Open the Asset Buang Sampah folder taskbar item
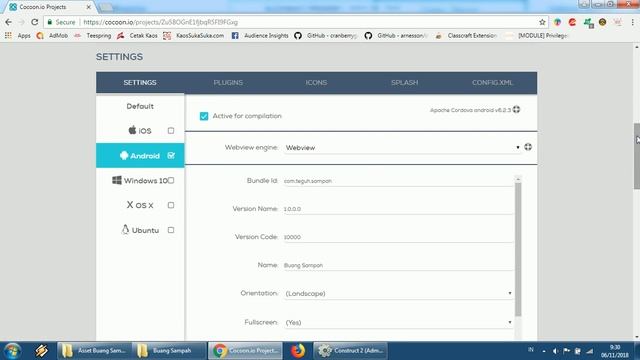This screenshot has height=360, width=640. click(95, 351)
